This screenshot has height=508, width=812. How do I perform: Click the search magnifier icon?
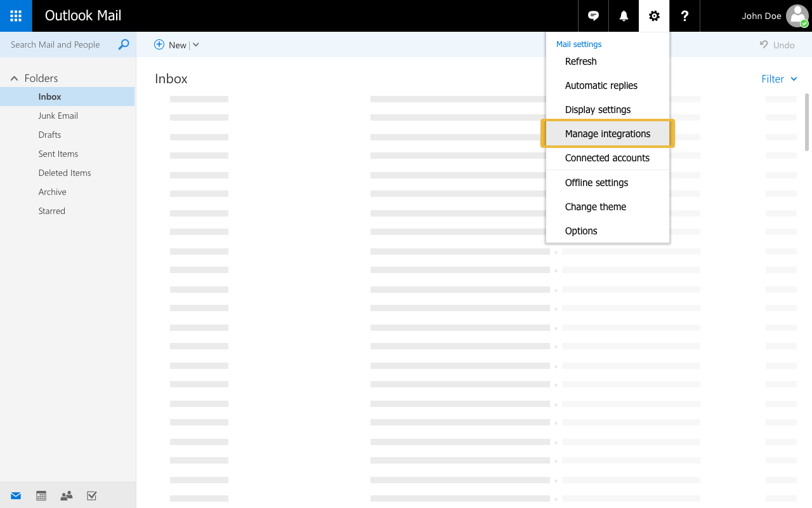(x=124, y=44)
